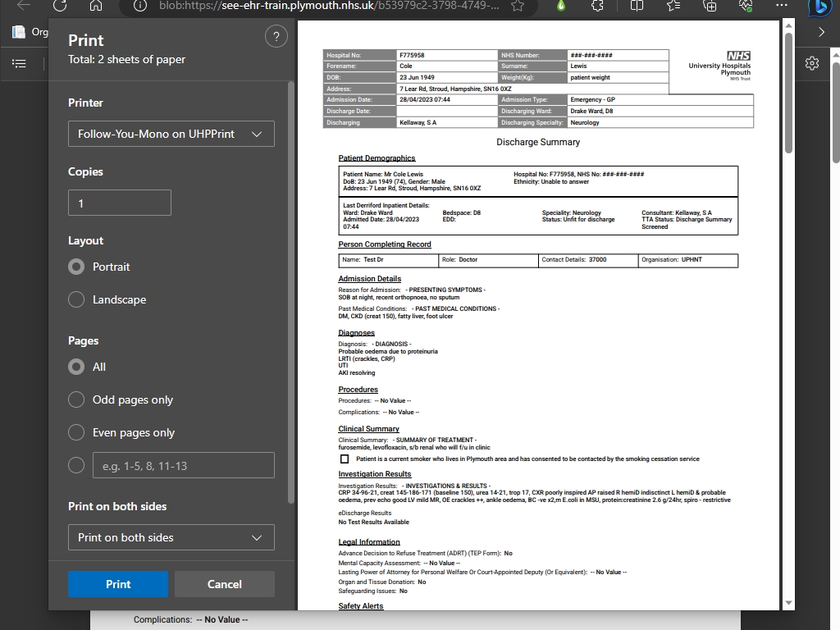
Task: Click the document icon beside Org tab
Action: coord(19,32)
